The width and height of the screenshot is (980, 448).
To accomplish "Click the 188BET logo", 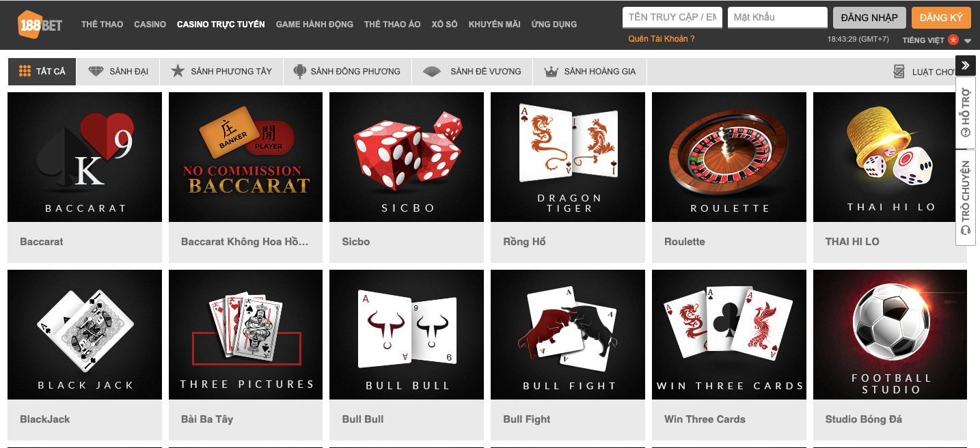I will point(40,24).
